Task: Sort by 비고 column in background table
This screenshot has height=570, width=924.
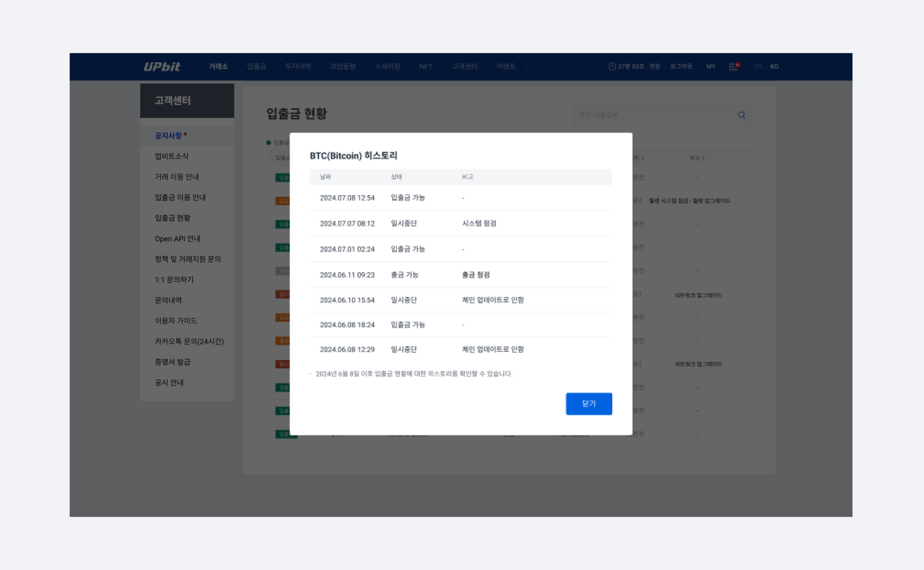Action: click(x=697, y=158)
